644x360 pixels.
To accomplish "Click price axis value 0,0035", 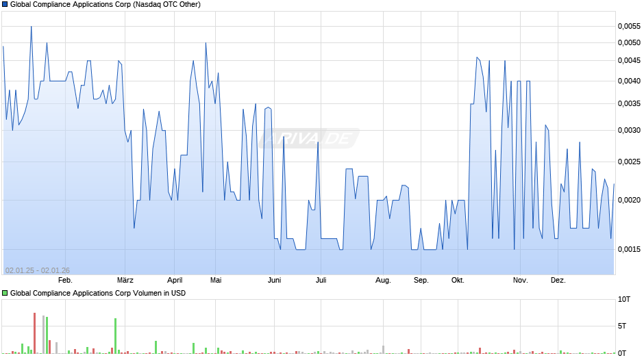I will point(629,103).
